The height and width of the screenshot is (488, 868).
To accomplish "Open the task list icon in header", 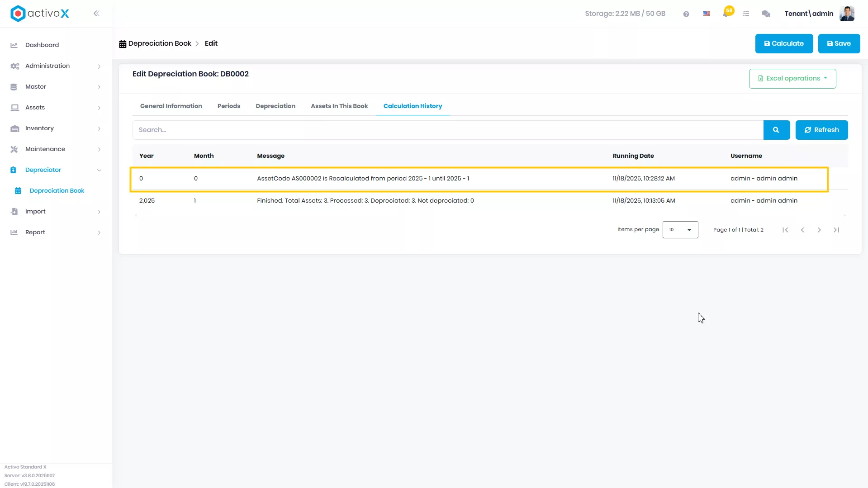I will click(x=746, y=14).
